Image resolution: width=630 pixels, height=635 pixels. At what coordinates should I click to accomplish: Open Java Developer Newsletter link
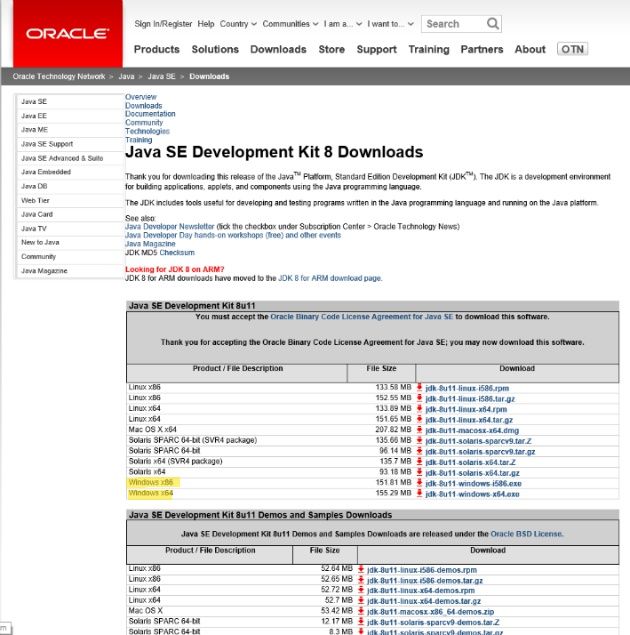pos(170,226)
